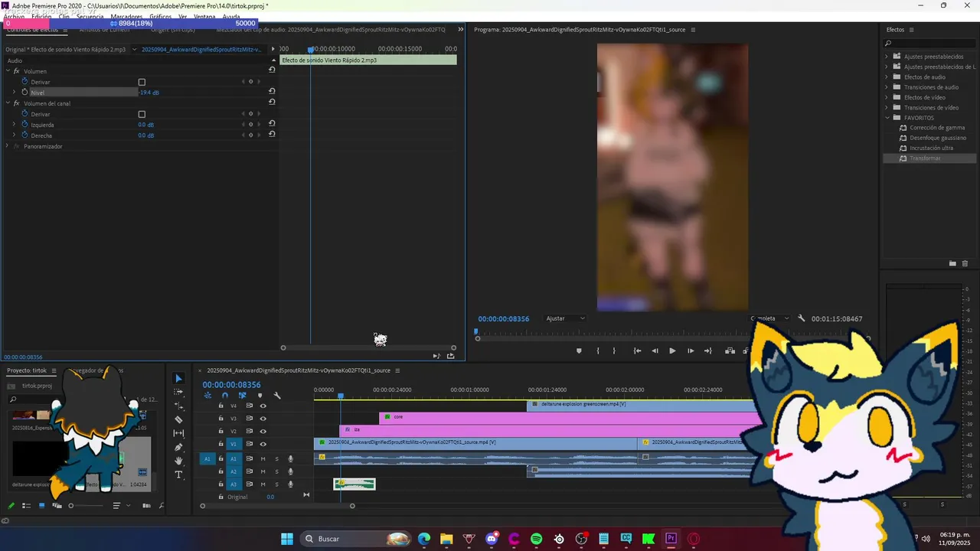Open Program monitor panel menu
This screenshot has width=980, height=551.
tap(693, 30)
